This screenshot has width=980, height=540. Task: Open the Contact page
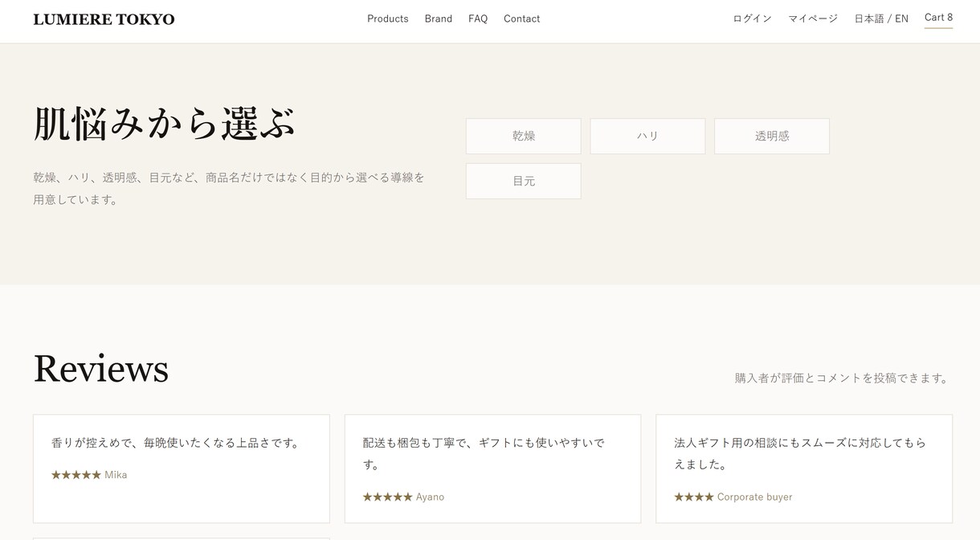(522, 18)
